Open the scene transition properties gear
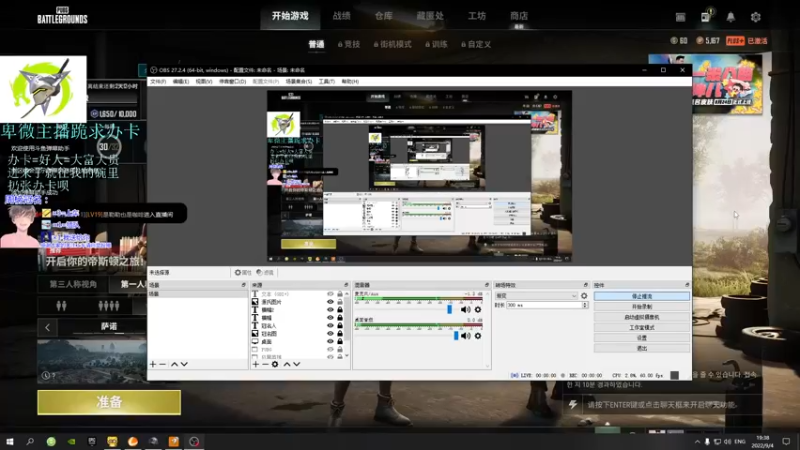Screen dimensions: 800x450 (584, 296)
